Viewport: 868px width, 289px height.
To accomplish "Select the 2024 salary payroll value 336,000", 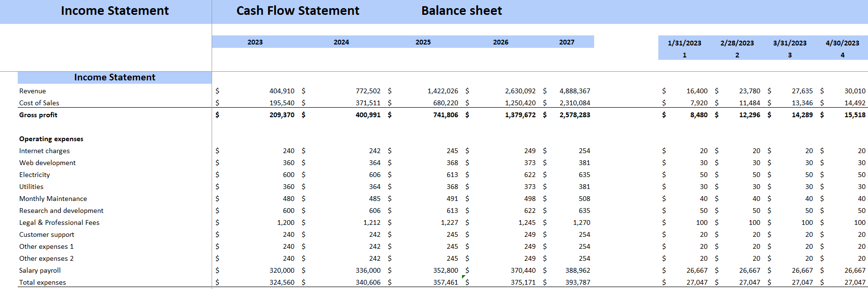I will [368, 270].
